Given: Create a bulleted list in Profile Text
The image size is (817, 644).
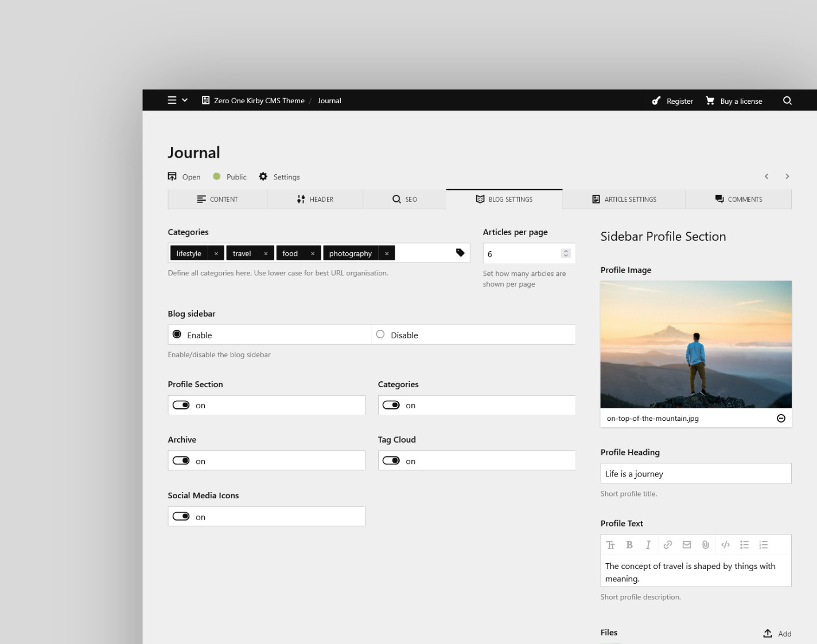Looking at the screenshot, I should click(744, 544).
